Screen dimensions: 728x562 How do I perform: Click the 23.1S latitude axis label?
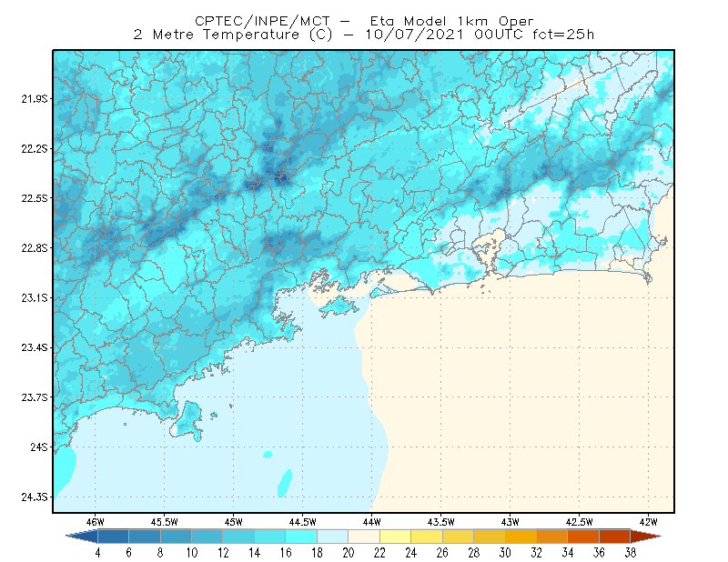pyautogui.click(x=34, y=297)
